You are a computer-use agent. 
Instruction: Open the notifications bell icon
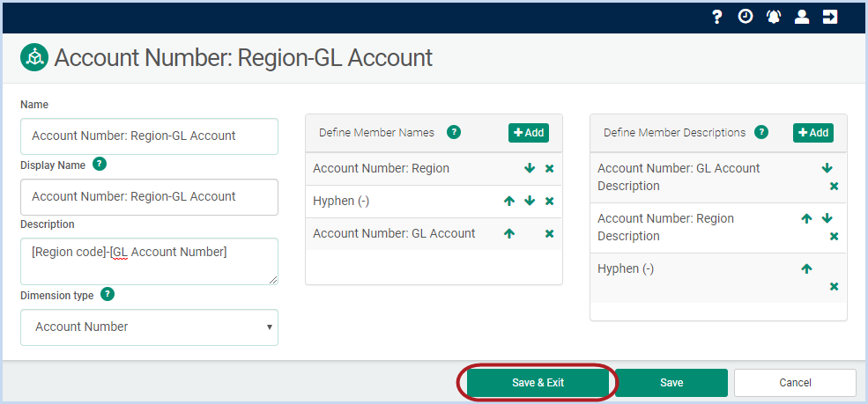click(x=774, y=17)
